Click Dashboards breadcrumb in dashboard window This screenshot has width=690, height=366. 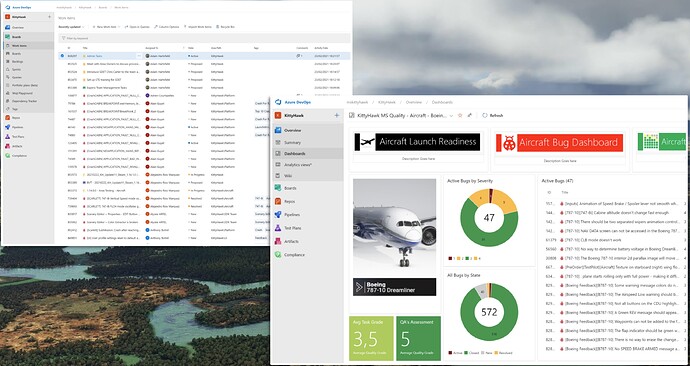[442, 102]
